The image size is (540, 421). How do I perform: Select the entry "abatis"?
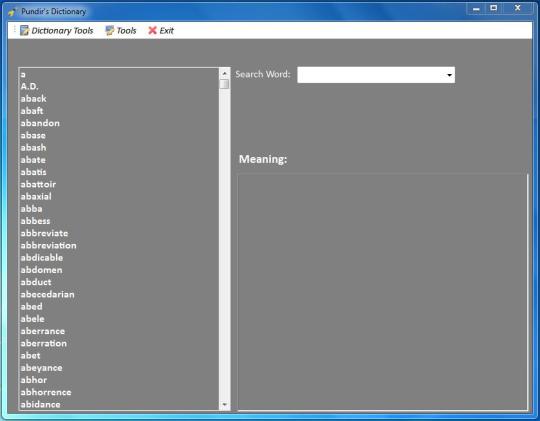point(33,172)
